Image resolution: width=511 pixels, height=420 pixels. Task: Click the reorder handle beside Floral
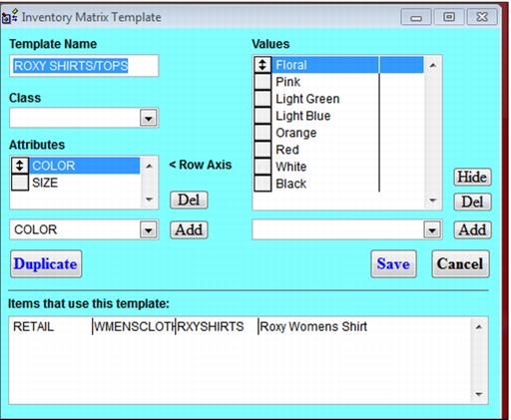(262, 65)
